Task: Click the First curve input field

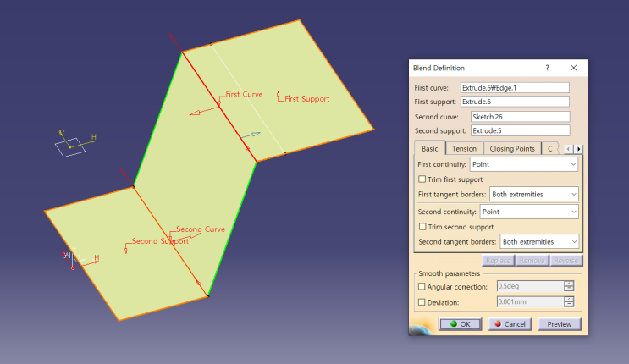Action: pos(515,87)
